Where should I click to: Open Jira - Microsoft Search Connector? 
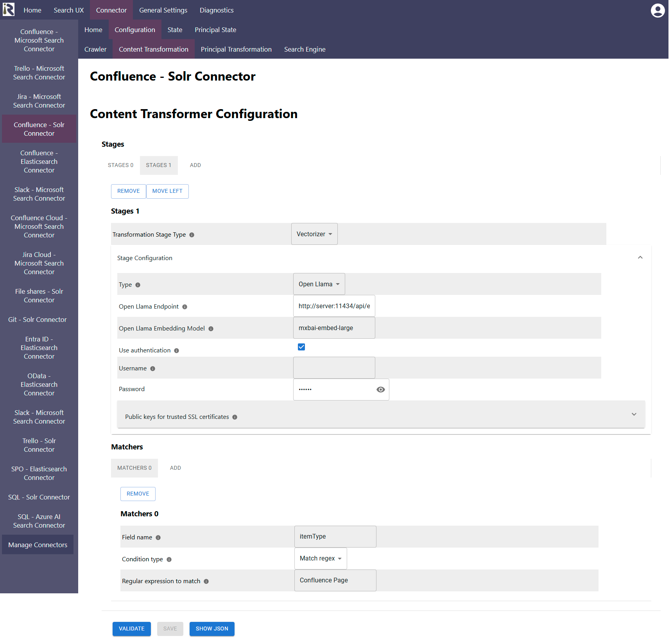(x=39, y=101)
